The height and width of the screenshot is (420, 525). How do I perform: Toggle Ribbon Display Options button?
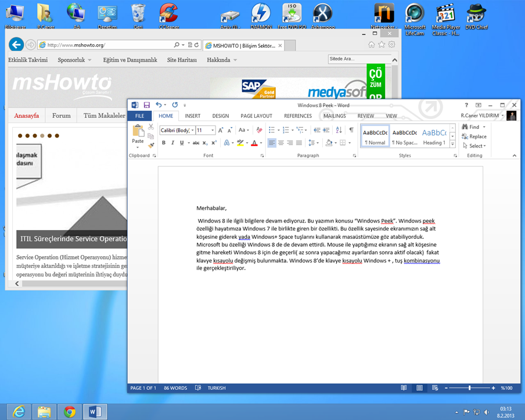point(479,105)
